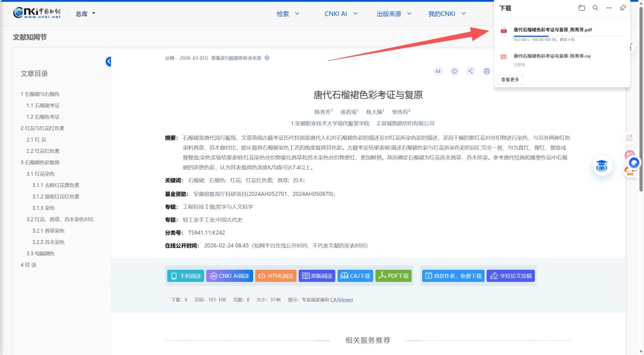Search downloads with the magnifier icon
Image resolution: width=644 pixels, height=355 pixels.
pyautogui.click(x=595, y=8)
